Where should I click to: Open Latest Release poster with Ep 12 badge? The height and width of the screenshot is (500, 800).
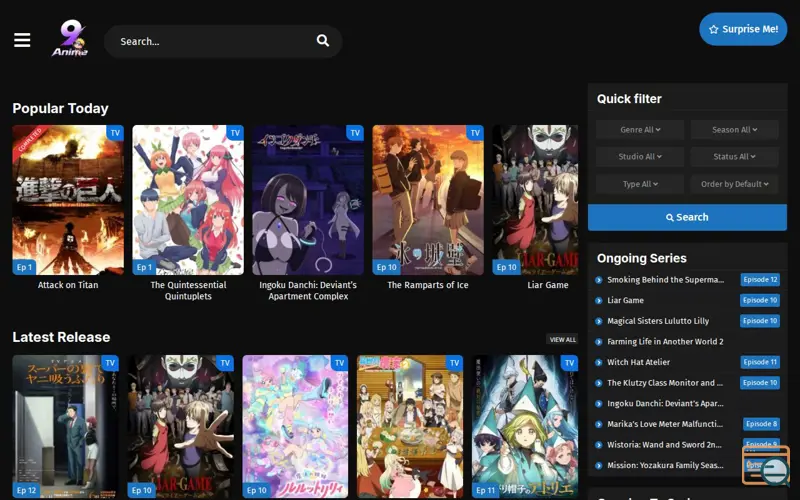point(65,427)
